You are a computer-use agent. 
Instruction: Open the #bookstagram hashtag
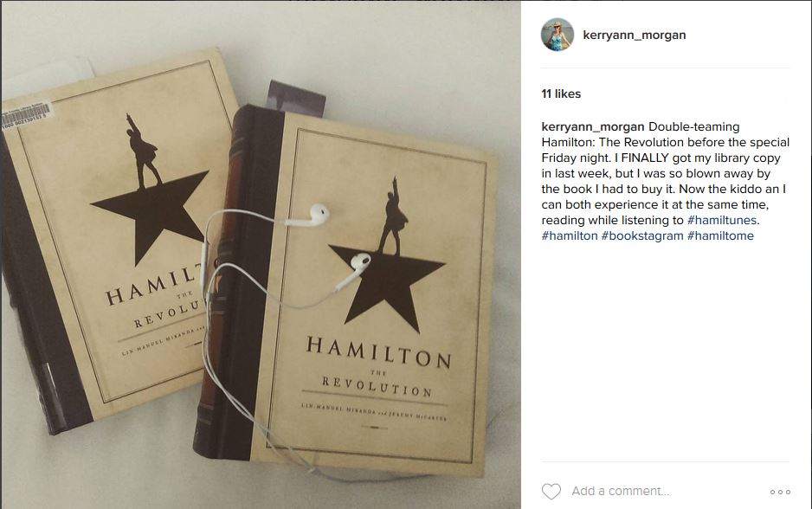(x=642, y=235)
